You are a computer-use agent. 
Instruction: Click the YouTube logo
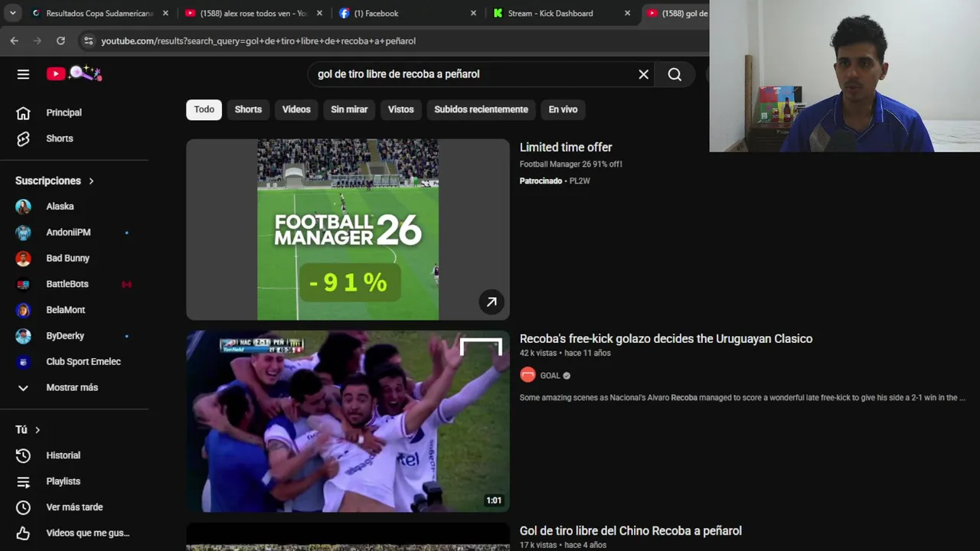[x=73, y=73]
